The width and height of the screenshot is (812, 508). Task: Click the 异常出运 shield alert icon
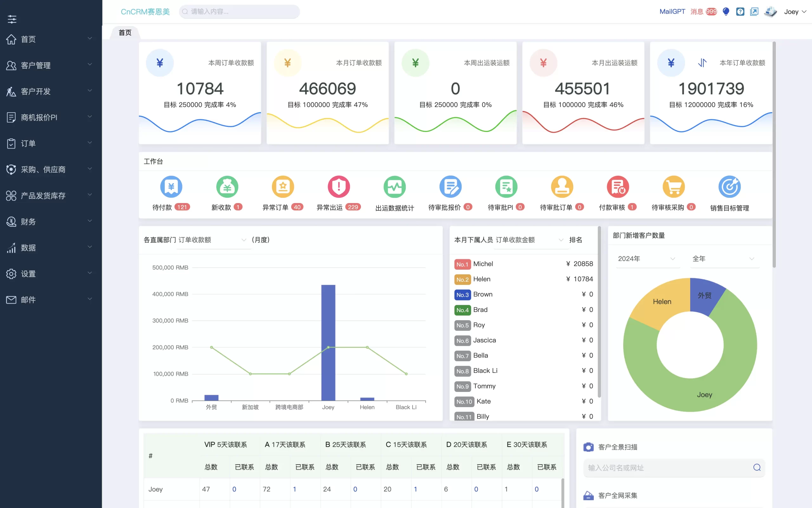click(338, 187)
